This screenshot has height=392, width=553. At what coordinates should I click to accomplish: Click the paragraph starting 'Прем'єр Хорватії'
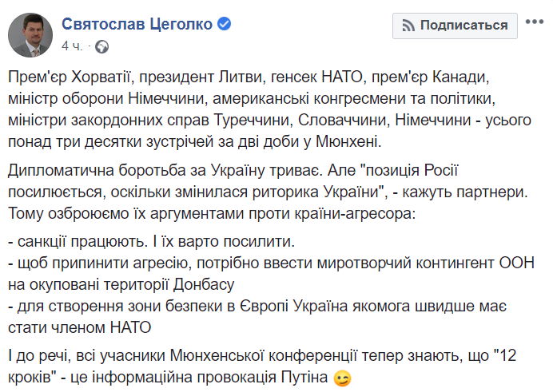point(270,109)
